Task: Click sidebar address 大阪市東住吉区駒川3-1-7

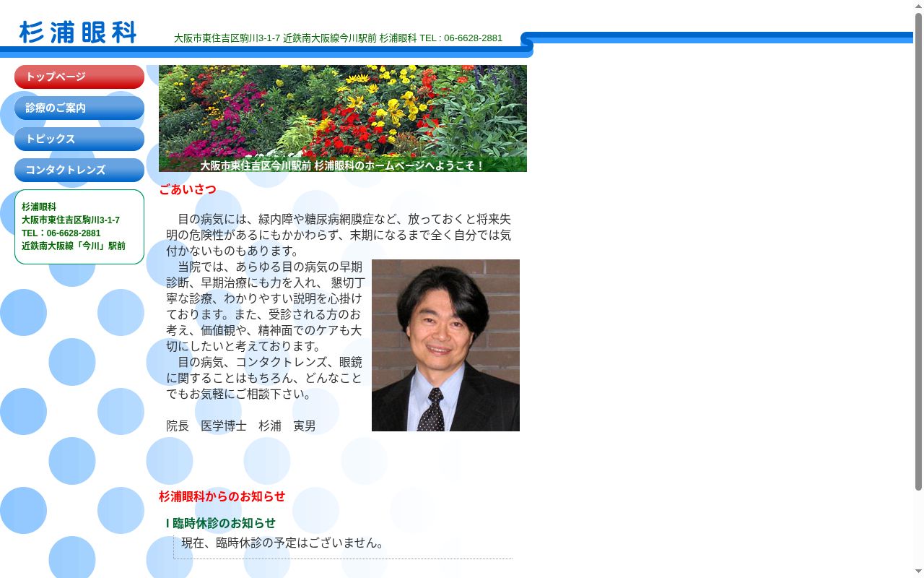Action: click(x=71, y=220)
